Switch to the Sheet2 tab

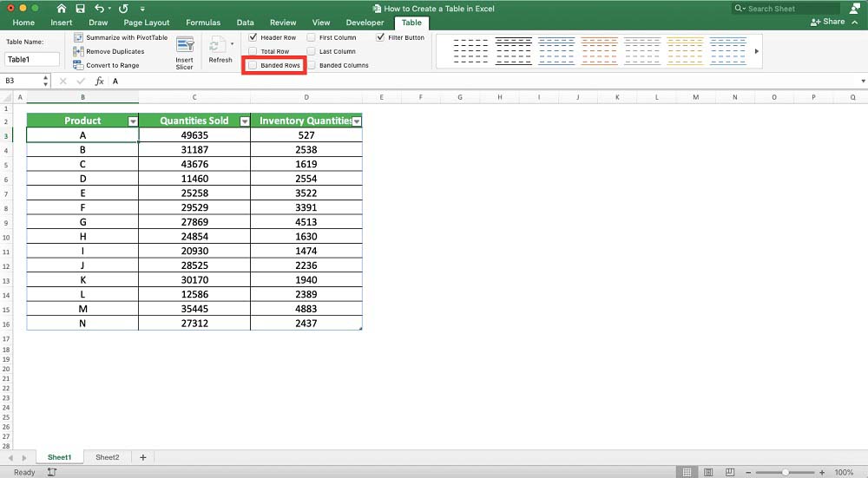pyautogui.click(x=107, y=457)
